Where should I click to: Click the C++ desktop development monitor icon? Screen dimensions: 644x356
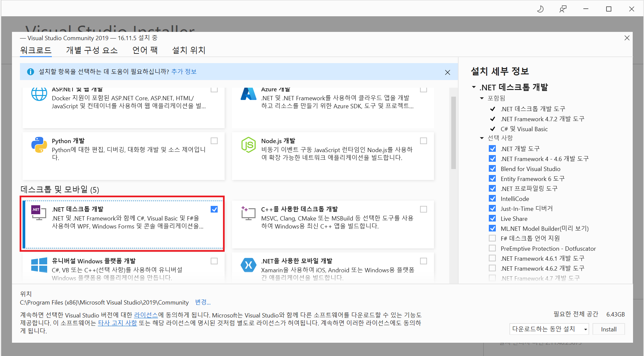pyautogui.click(x=249, y=213)
